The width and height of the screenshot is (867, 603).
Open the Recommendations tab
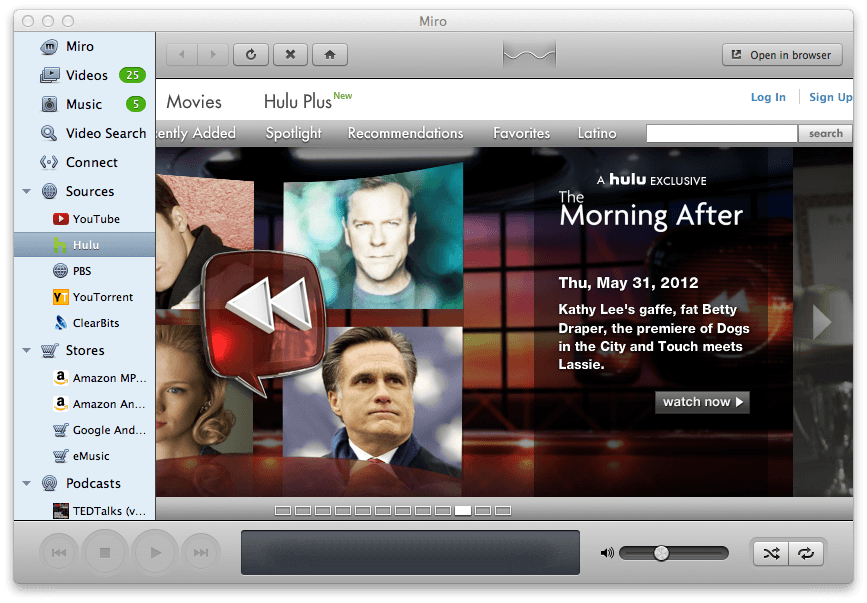(405, 133)
